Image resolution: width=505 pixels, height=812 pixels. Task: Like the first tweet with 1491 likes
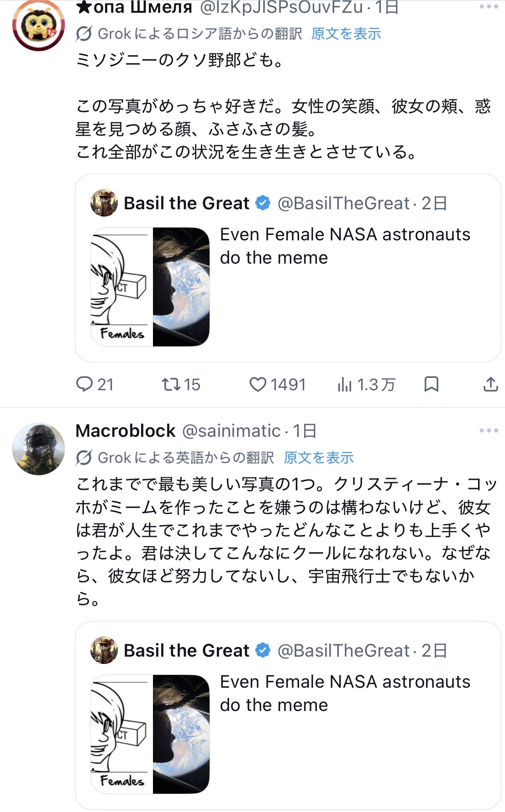tap(258, 384)
